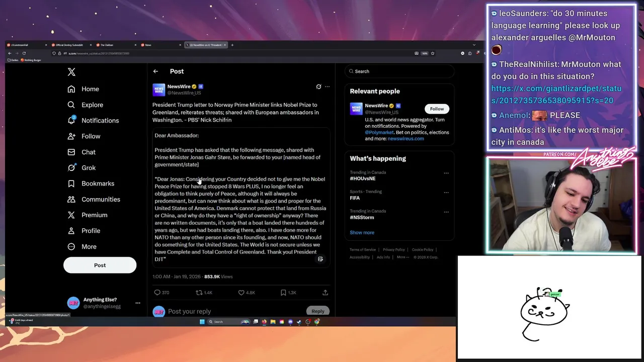Open the browser tab list chevron

coord(473,45)
